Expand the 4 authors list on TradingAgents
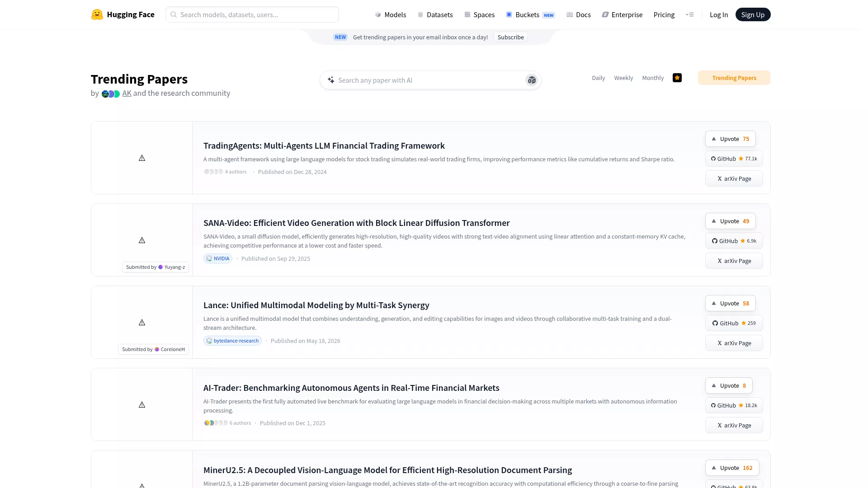Viewport: 868px width, 488px height. point(225,172)
